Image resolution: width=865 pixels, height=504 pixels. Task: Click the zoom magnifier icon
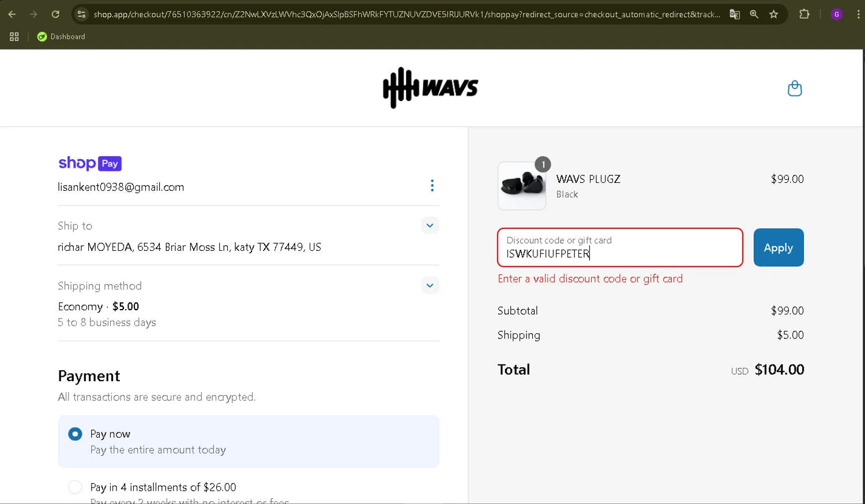(754, 14)
